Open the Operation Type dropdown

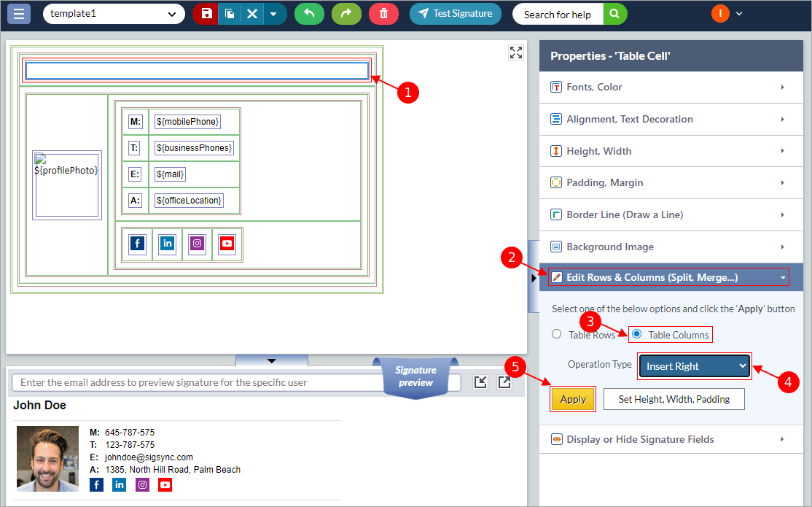click(694, 366)
